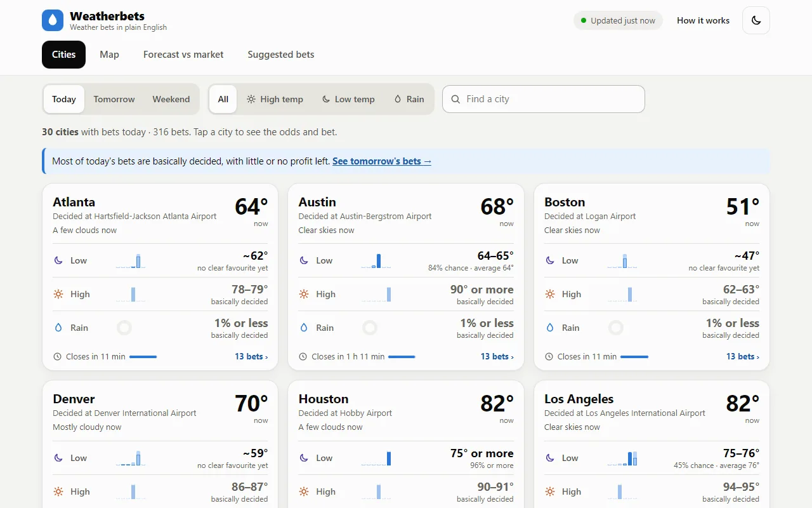Click the Find a city search field
812x508 pixels.
[544, 99]
